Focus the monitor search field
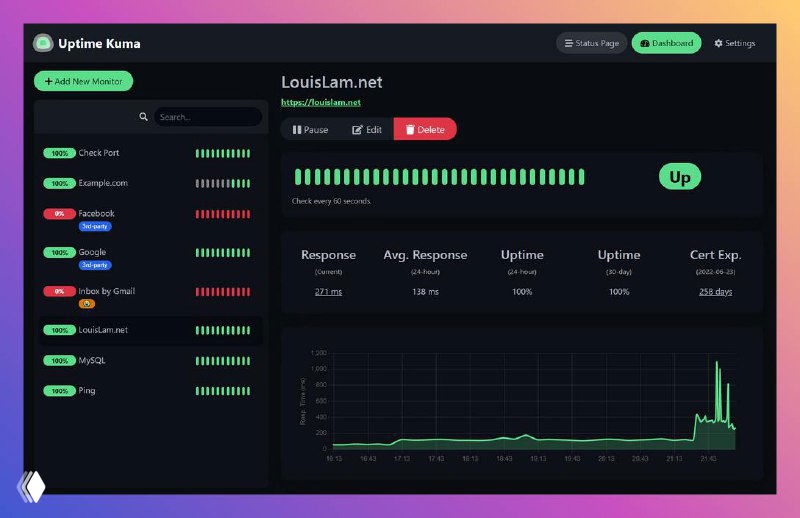 click(208, 117)
